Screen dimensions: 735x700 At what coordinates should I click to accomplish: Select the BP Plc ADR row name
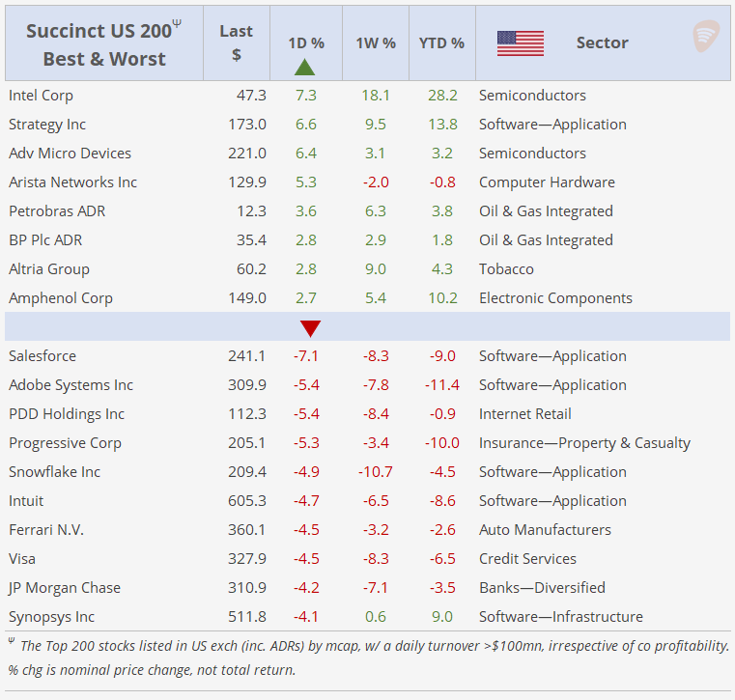(x=45, y=240)
